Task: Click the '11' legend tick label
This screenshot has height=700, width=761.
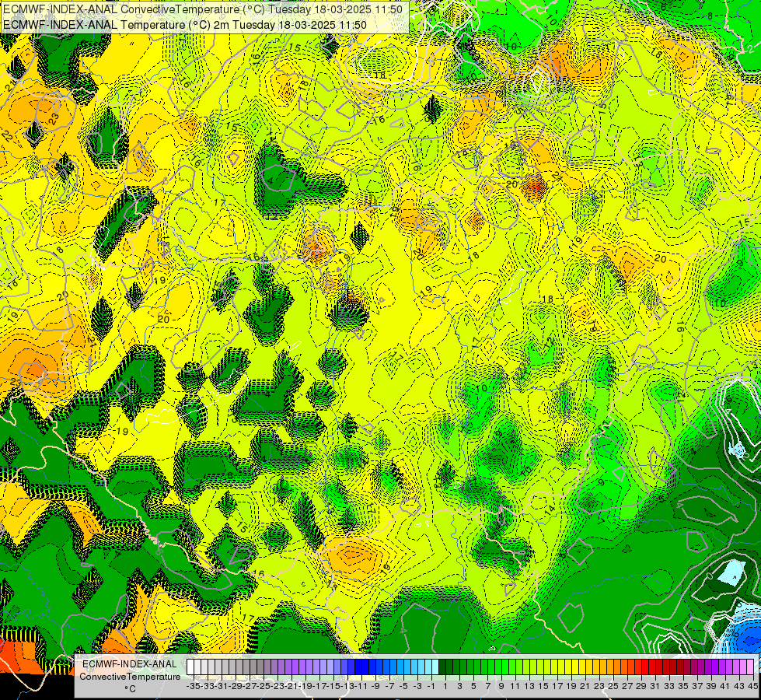Action: [515, 686]
